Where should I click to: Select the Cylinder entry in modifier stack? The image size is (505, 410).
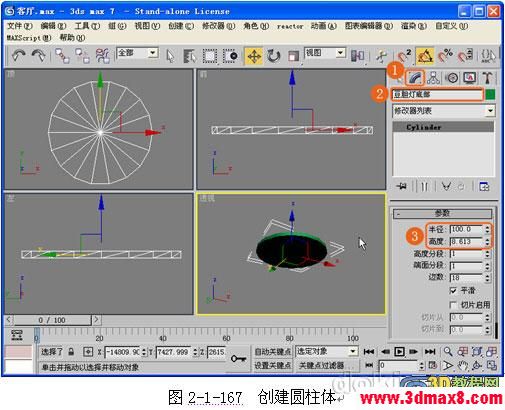coord(443,127)
